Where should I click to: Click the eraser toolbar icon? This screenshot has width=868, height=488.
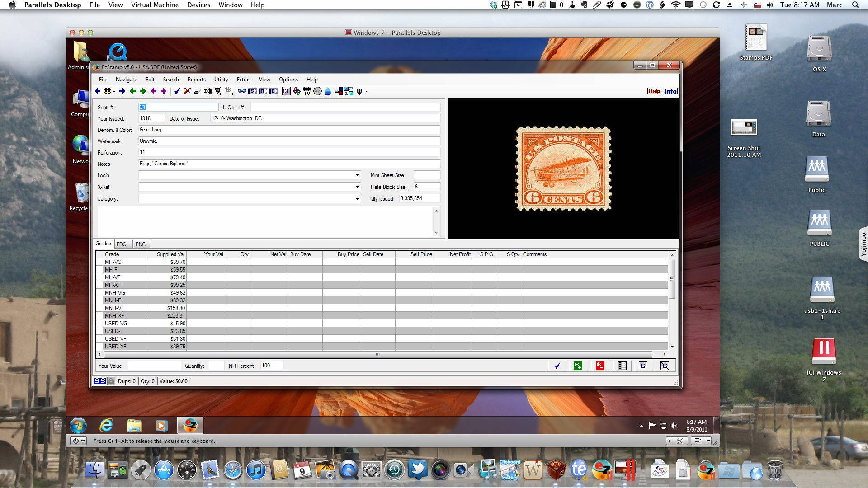point(198,91)
